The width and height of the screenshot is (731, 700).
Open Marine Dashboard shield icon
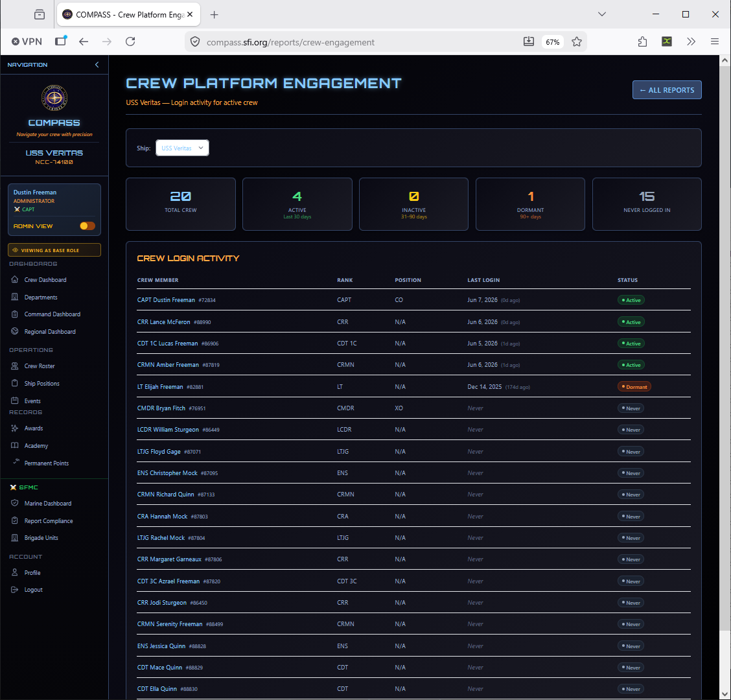(x=14, y=503)
